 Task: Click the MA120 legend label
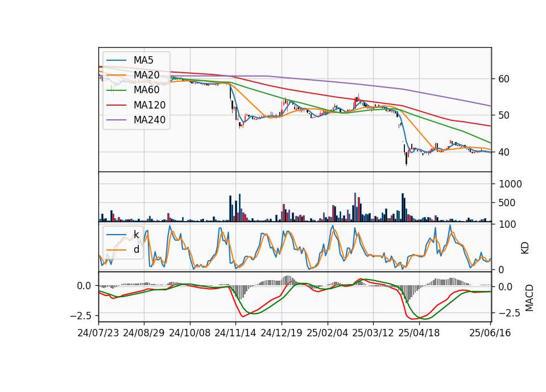[150, 105]
